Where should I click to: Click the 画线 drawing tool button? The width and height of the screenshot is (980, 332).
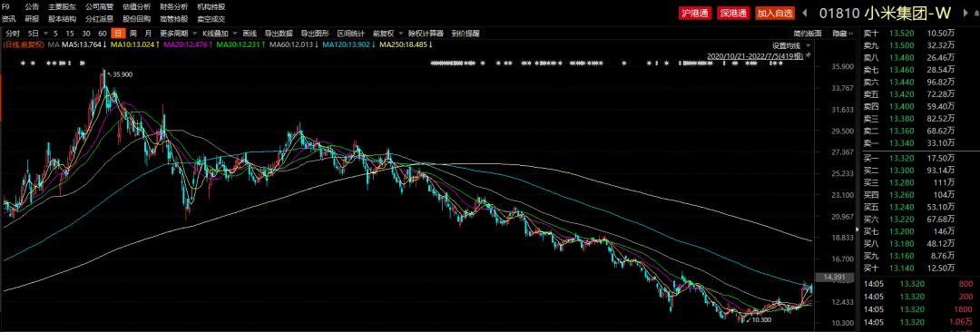point(250,34)
